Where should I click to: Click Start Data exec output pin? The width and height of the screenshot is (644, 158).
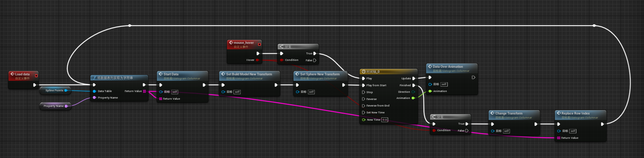[x=204, y=85]
